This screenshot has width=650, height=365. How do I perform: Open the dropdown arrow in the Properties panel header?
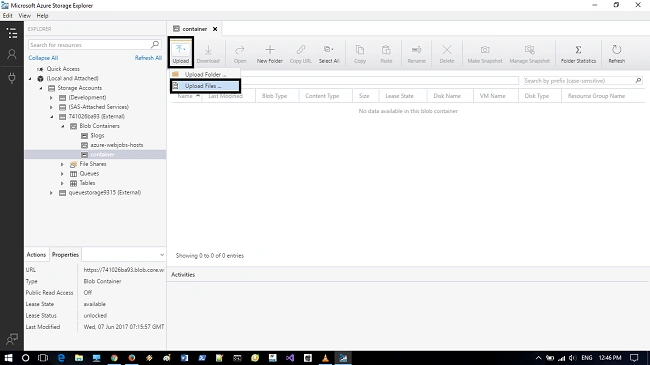pyautogui.click(x=162, y=255)
